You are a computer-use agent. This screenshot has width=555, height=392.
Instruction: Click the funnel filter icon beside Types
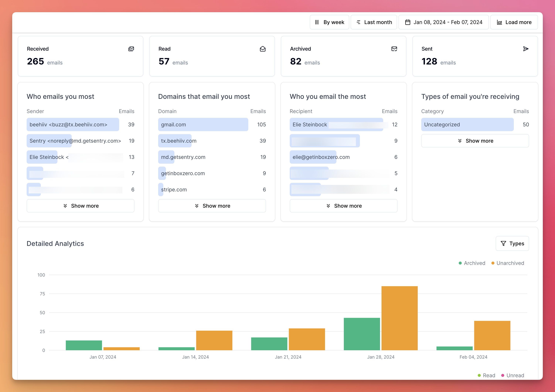(x=503, y=243)
